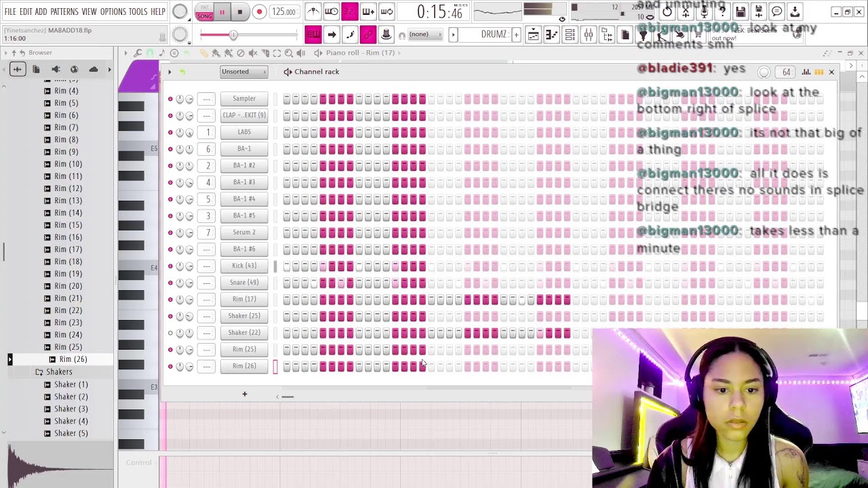
Task: Toggle the countdown before recording button
Action: [350, 12]
